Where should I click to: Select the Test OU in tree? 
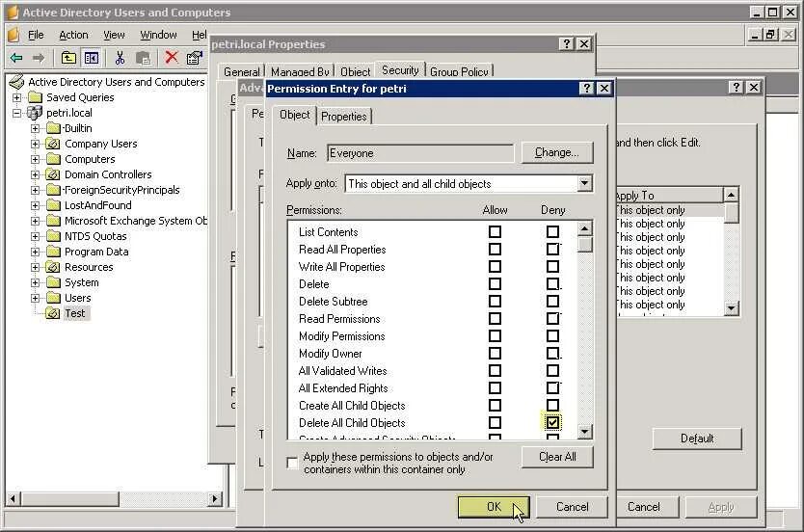point(75,313)
